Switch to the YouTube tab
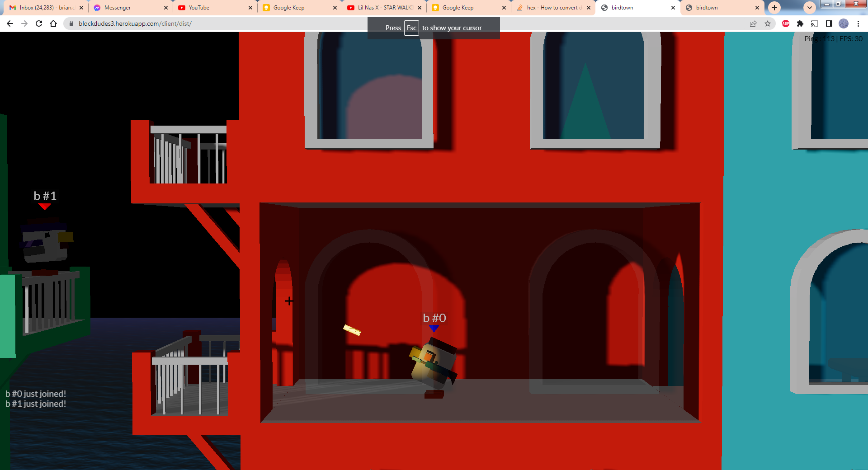 point(215,8)
